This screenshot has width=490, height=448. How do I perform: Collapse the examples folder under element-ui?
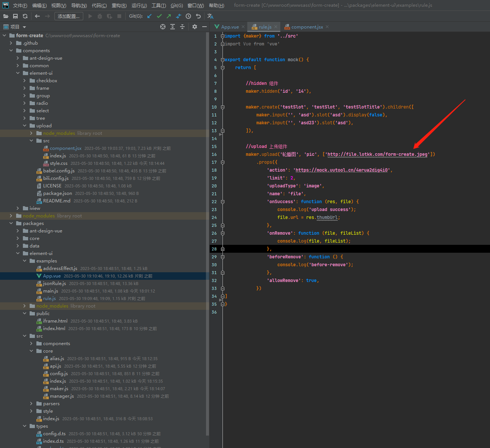24,261
